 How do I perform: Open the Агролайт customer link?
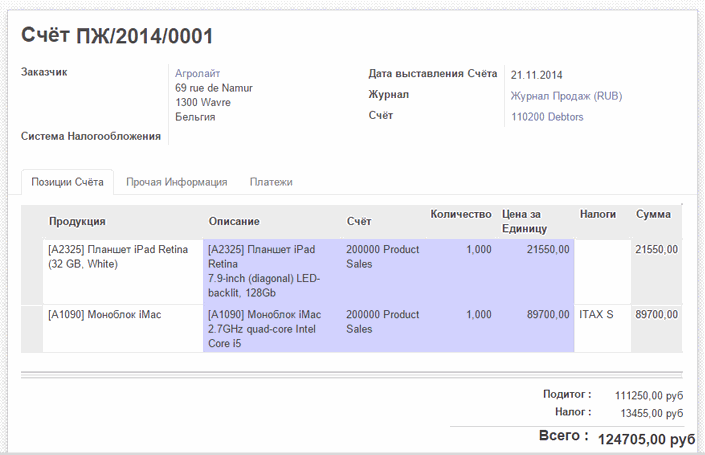197,73
